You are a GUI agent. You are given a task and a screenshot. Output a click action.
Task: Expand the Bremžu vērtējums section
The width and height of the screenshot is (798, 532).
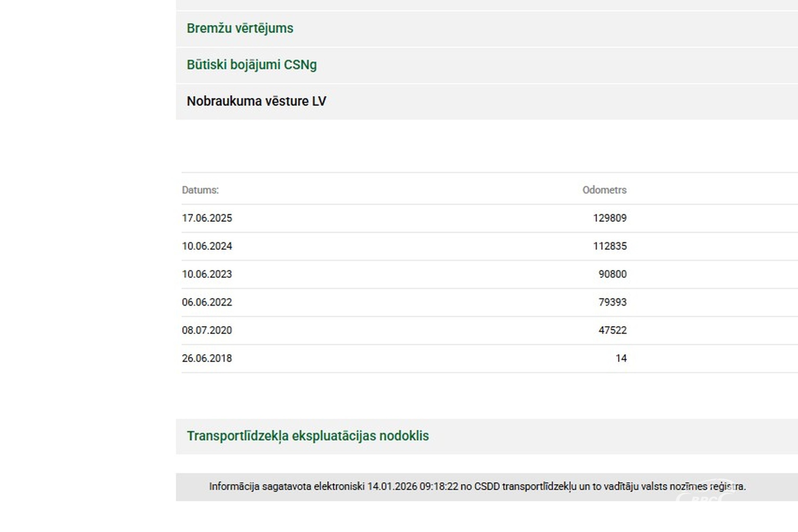tap(240, 28)
